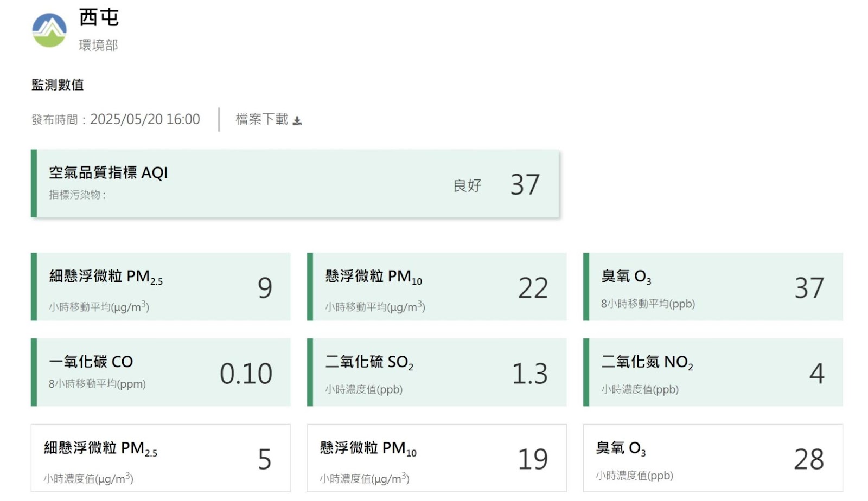Click the 臭氧 O3 小時濃度值 card showing 28
The height and width of the screenshot is (501, 868).
coord(713,458)
